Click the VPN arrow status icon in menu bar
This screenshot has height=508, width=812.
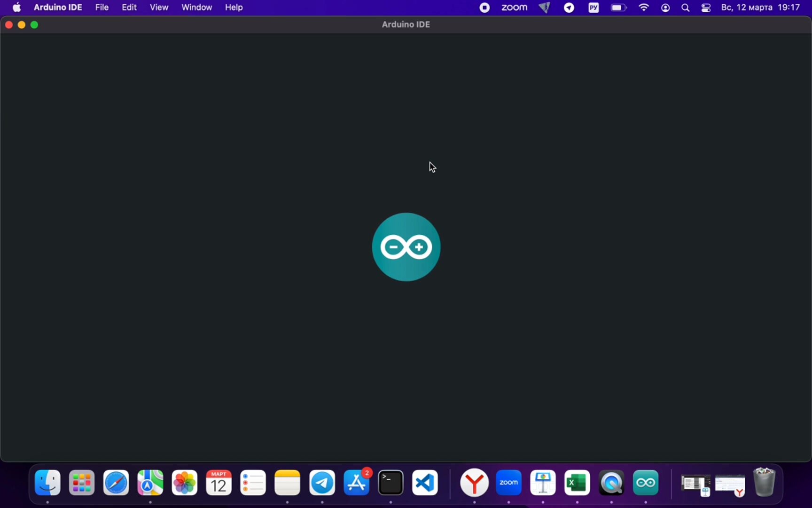pyautogui.click(x=545, y=8)
